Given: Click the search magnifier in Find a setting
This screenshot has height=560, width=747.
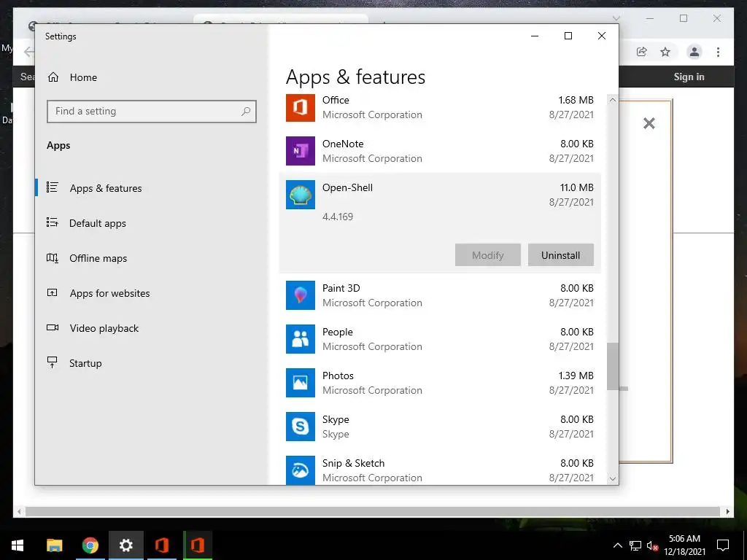Looking at the screenshot, I should pos(246,112).
